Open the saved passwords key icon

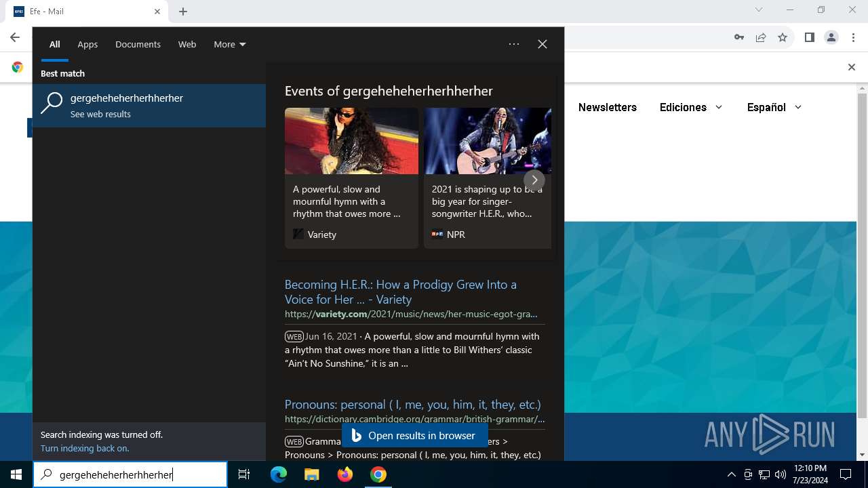(x=739, y=37)
